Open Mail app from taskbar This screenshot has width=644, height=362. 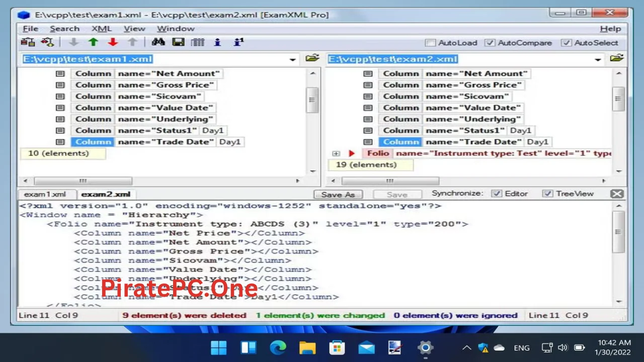(366, 347)
